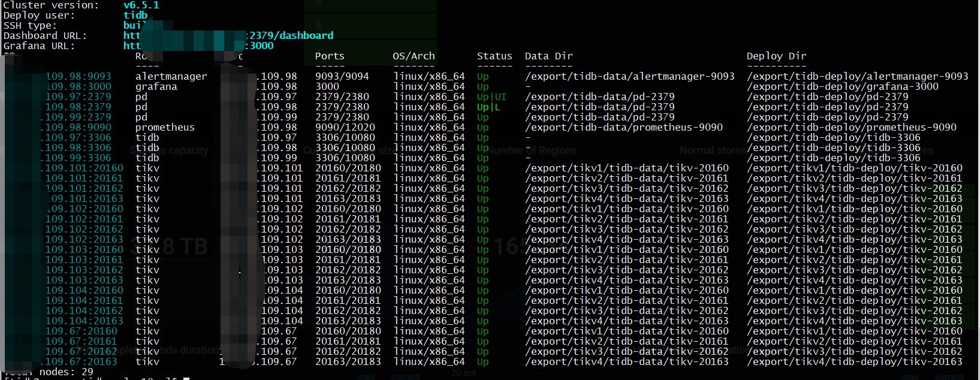Select the prometheus role cell
The height and width of the screenshot is (380, 980).
coord(165,127)
